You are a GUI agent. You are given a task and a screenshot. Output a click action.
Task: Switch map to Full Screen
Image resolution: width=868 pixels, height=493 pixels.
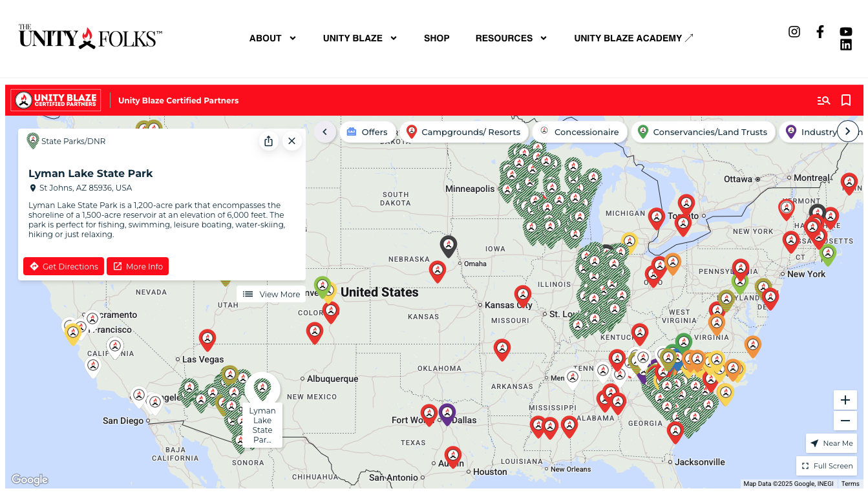point(827,466)
